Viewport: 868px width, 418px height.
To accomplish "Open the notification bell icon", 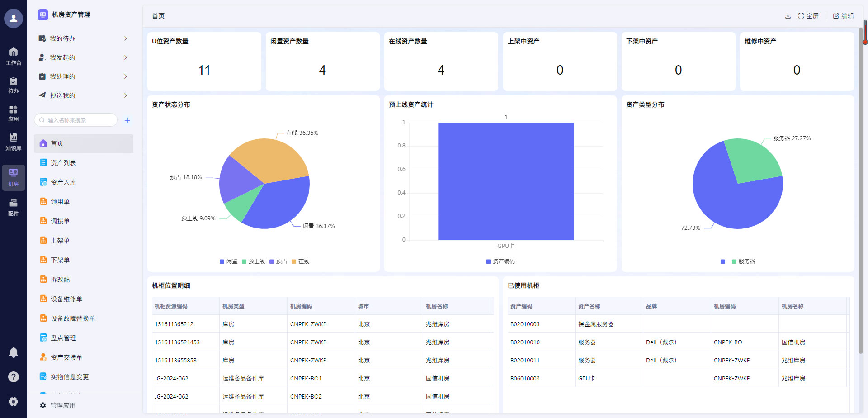I will (x=14, y=352).
